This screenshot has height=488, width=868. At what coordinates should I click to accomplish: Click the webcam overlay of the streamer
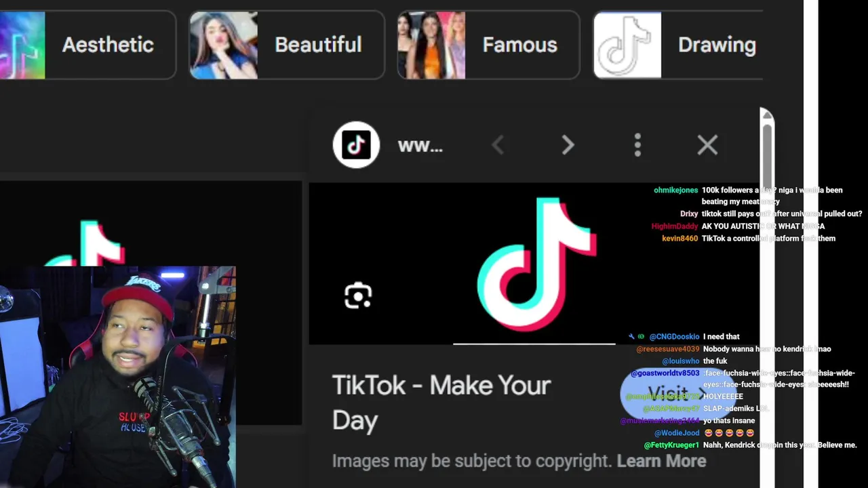click(118, 378)
